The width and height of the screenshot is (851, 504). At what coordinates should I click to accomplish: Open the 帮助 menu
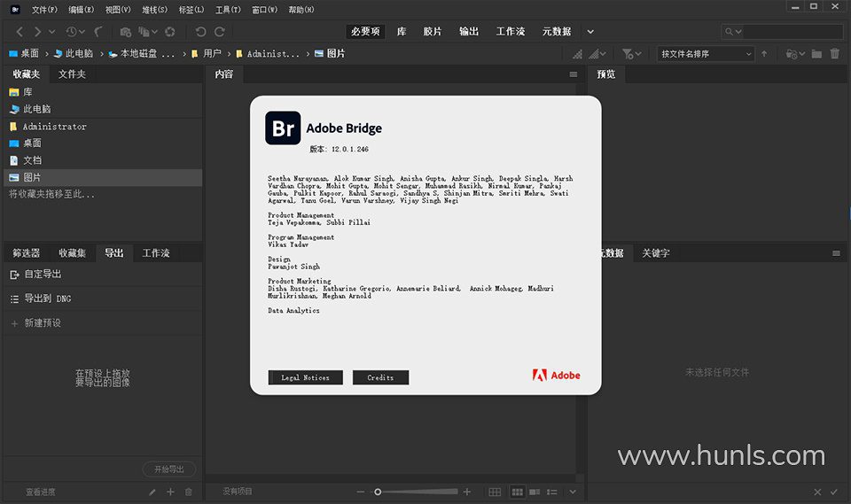click(x=301, y=10)
